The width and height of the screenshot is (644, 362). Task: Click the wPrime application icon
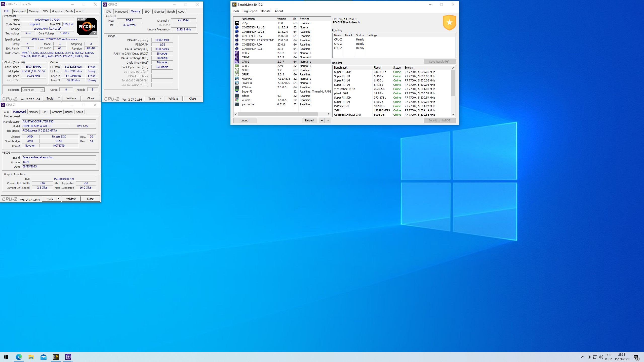(x=237, y=100)
